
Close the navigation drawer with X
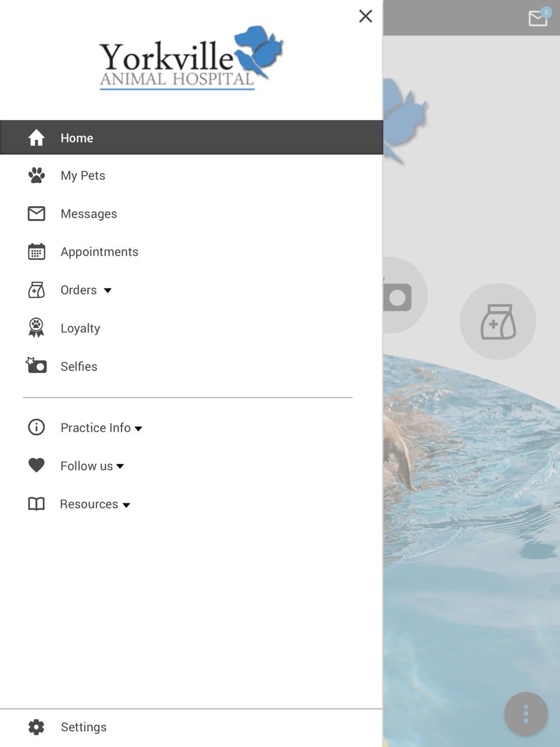[x=366, y=16]
